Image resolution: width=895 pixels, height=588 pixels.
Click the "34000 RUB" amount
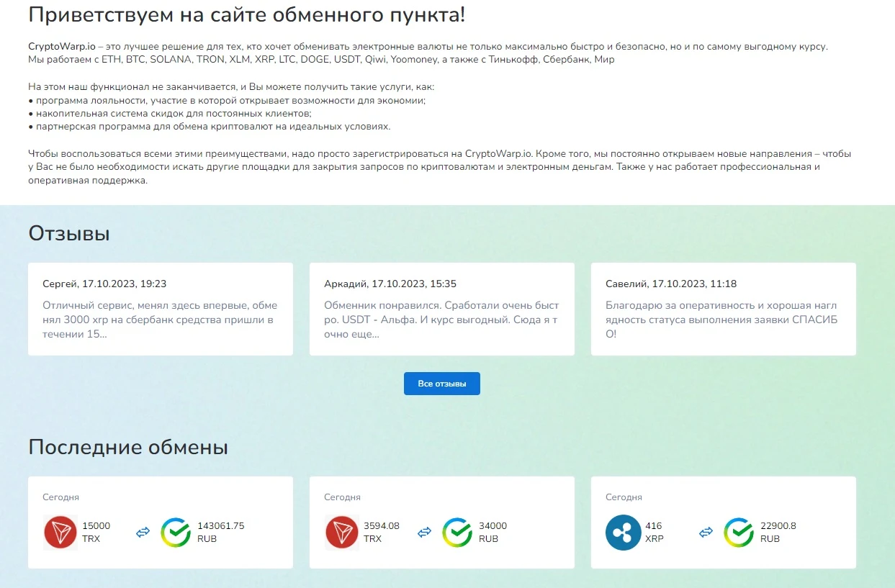click(493, 533)
